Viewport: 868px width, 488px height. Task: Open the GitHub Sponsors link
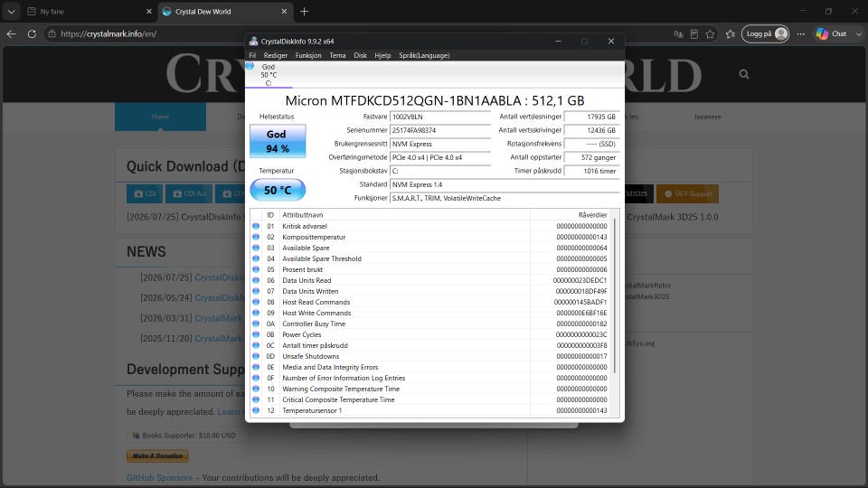point(159,477)
